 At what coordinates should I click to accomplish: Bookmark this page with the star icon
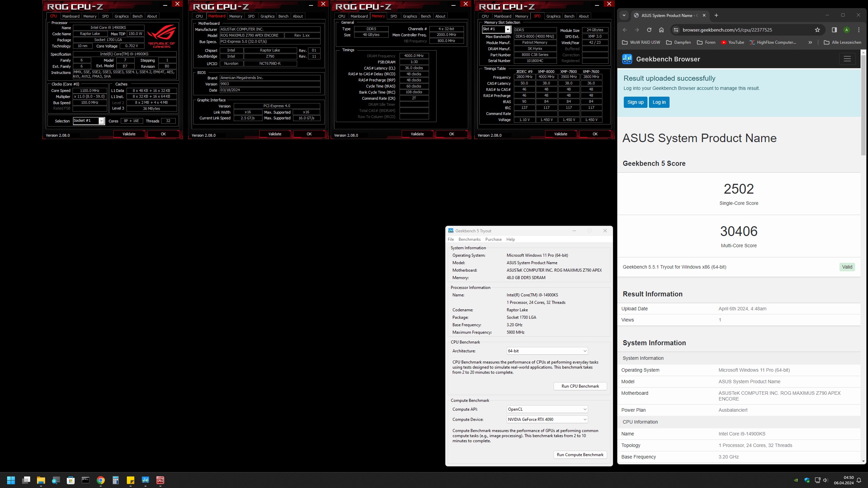817,30
